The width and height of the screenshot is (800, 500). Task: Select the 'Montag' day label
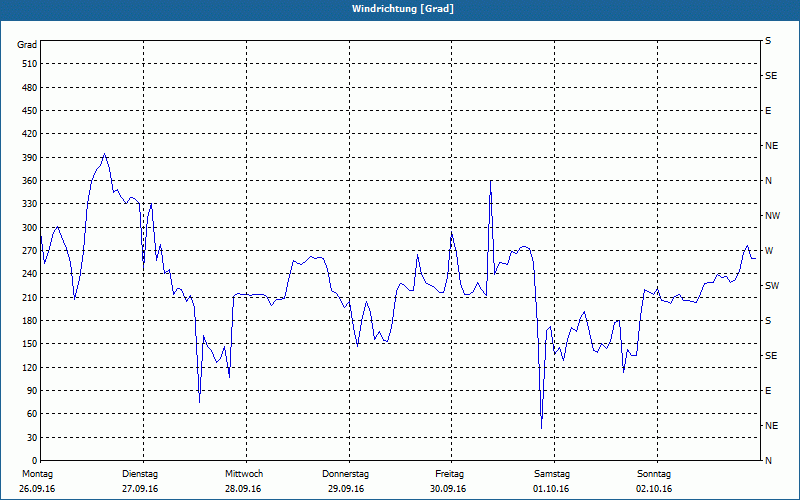(37, 474)
